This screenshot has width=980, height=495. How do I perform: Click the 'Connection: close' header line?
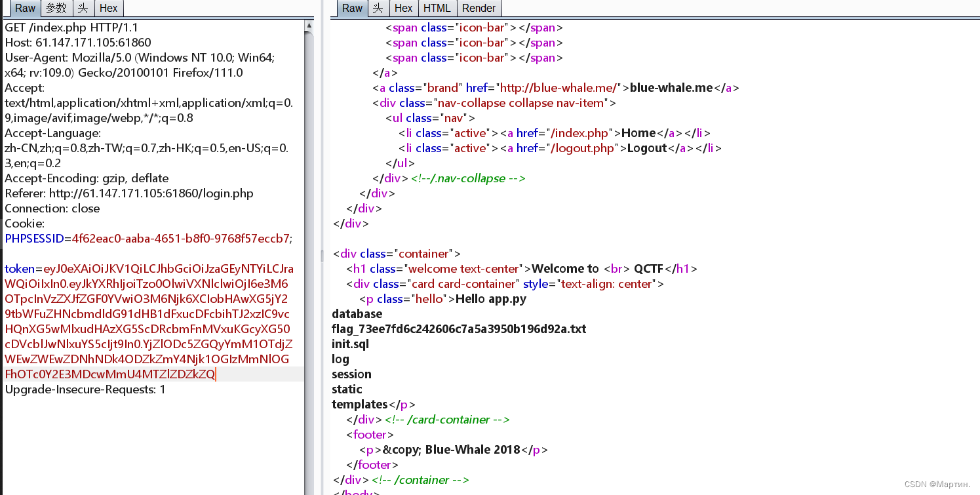pos(52,208)
